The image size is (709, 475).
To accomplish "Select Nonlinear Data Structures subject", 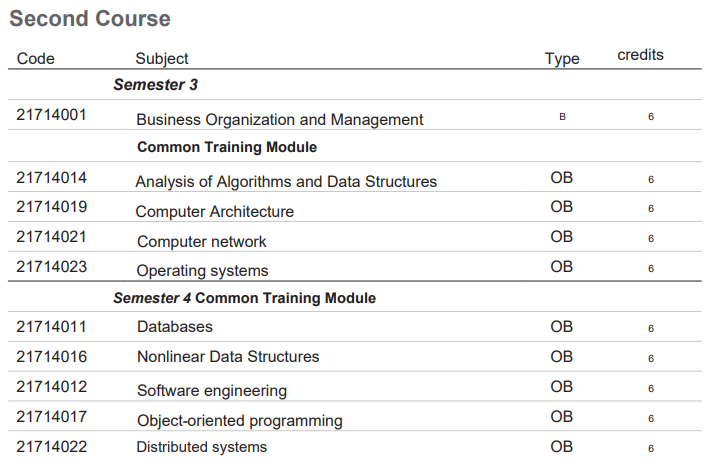I will 228,356.
